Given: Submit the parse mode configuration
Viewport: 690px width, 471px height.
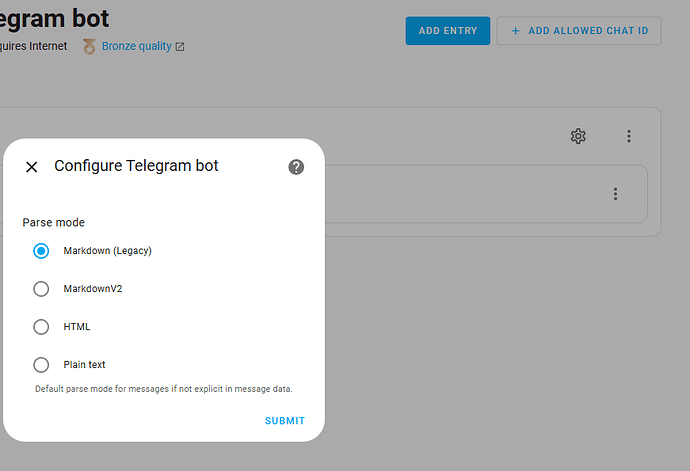Looking at the screenshot, I should [285, 421].
